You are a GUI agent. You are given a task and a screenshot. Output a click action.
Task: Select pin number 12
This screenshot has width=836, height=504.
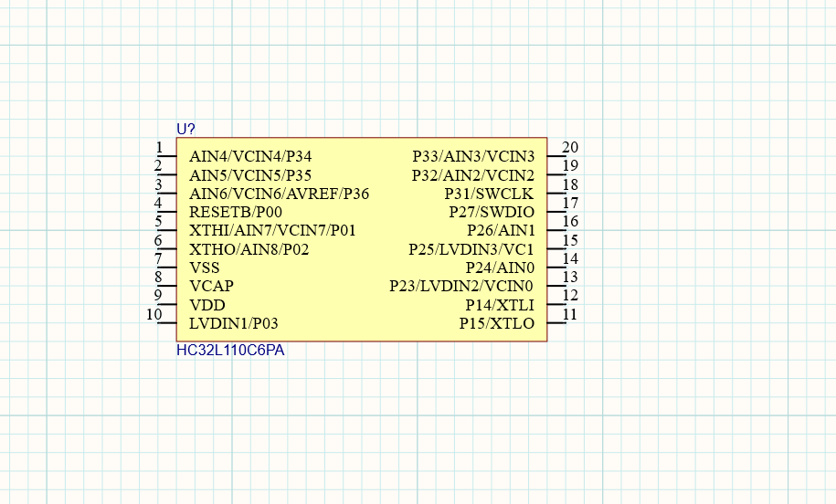point(570,295)
